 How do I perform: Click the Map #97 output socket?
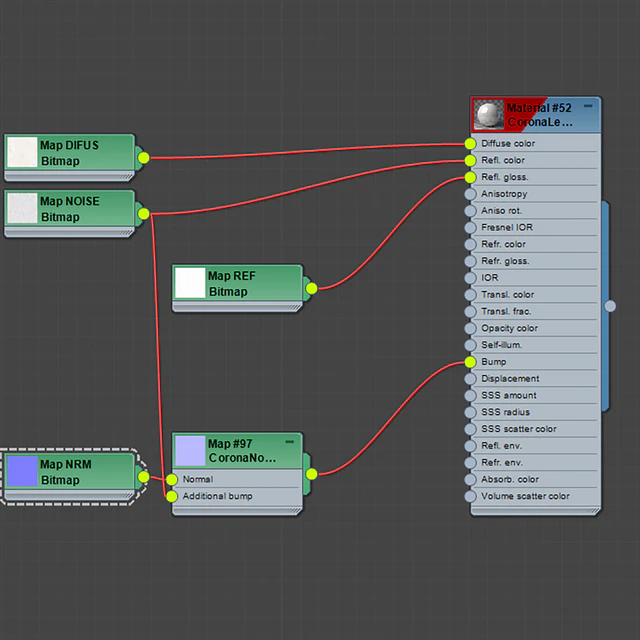[311, 474]
